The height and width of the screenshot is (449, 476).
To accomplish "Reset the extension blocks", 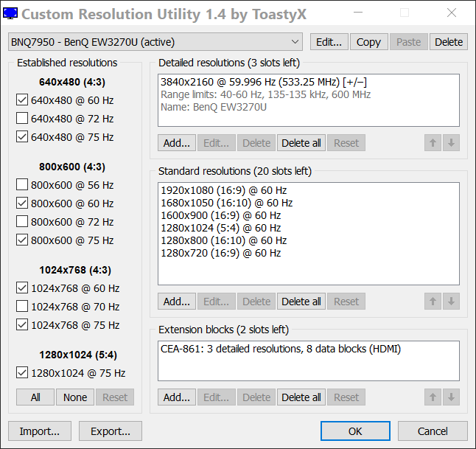I will click(346, 397).
